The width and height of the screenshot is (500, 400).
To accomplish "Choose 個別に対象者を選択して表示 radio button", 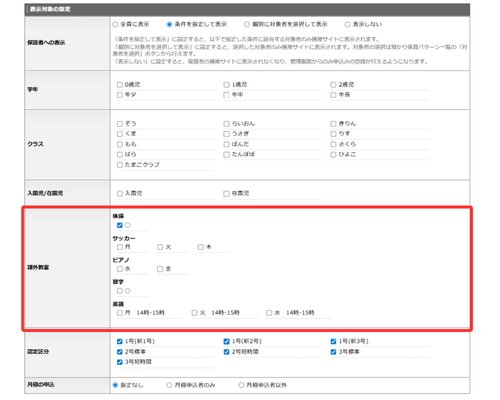I will 247,24.
